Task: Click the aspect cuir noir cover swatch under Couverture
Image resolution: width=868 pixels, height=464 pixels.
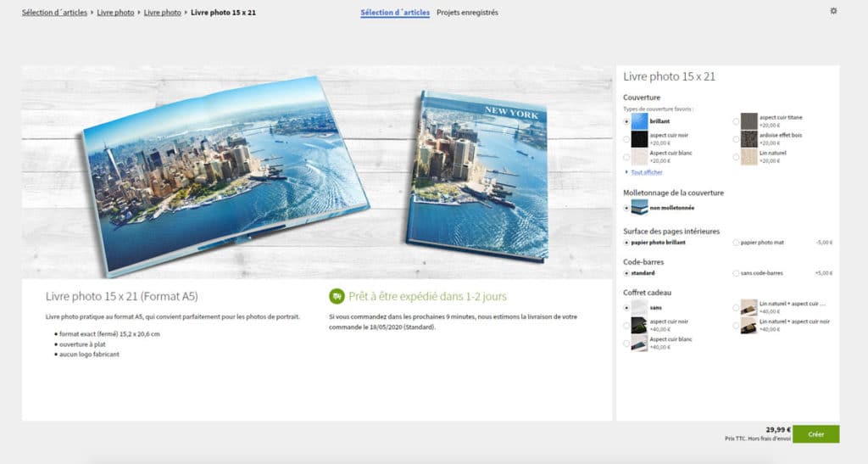Action: [639, 139]
